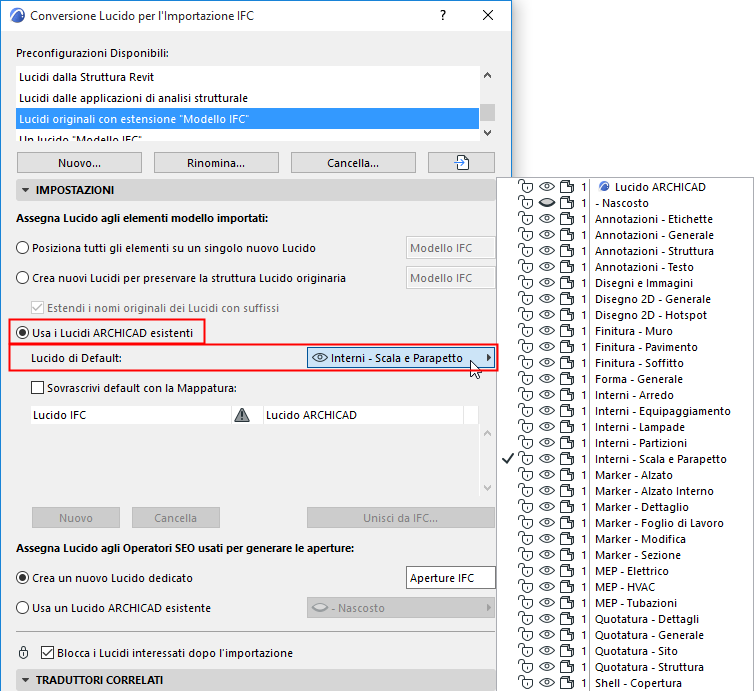Select Crea nuovi Lucidi per preservare radio
This screenshot has width=754, height=691.
point(23,278)
